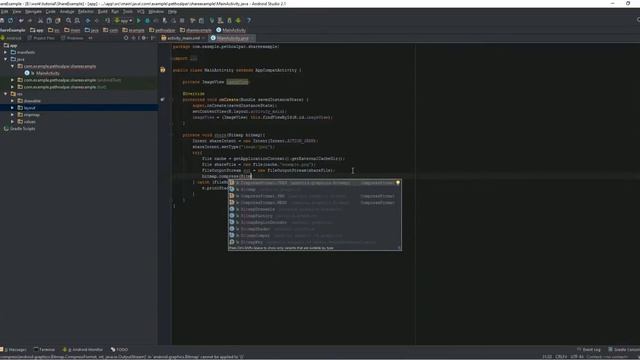Click the Undo arrow toolbar icon
Screen dimensions: 640x360
(21, 20)
